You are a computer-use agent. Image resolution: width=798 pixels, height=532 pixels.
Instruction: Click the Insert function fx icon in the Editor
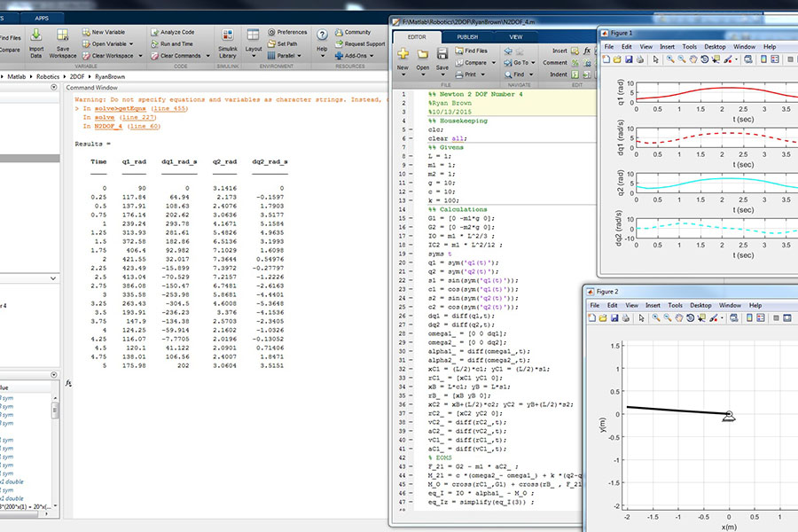tap(587, 51)
